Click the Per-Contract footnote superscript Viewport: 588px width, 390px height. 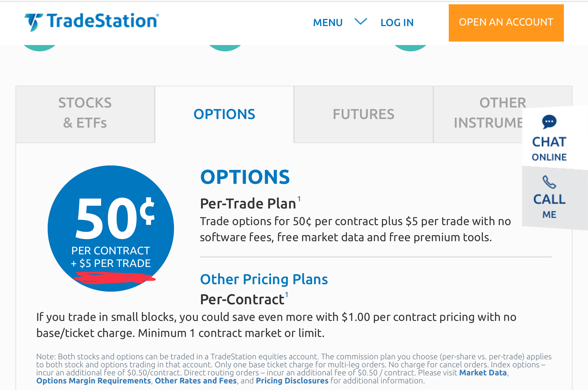[x=287, y=295]
